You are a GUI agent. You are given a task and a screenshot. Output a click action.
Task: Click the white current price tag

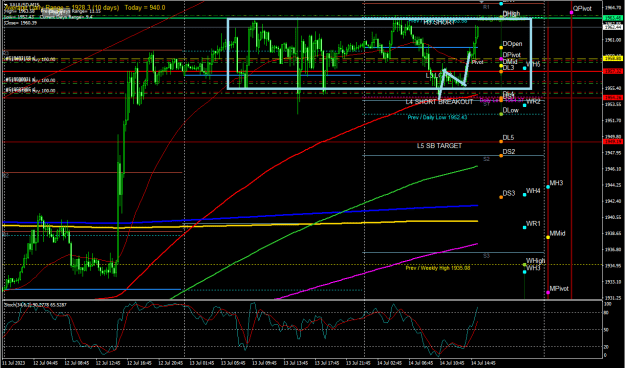[613, 27]
